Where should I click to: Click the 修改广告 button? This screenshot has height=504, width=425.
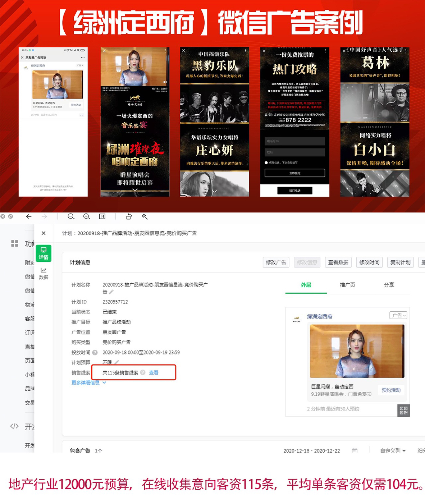tap(276, 262)
